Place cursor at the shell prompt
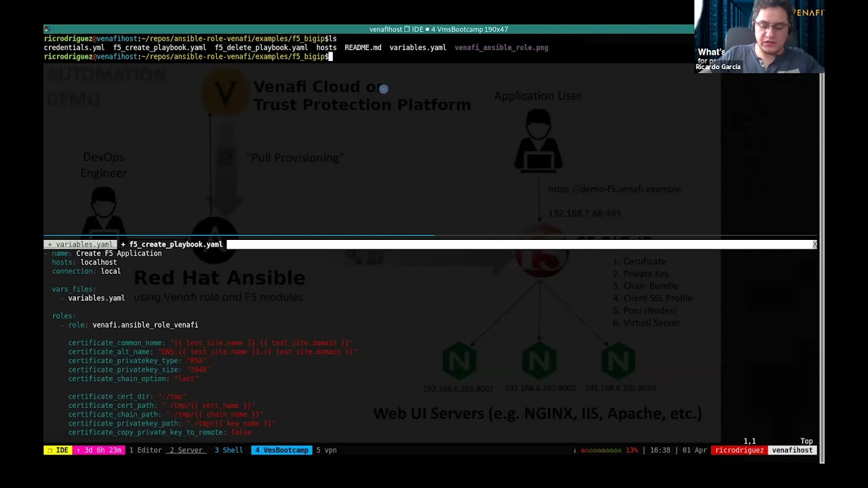 [330, 57]
